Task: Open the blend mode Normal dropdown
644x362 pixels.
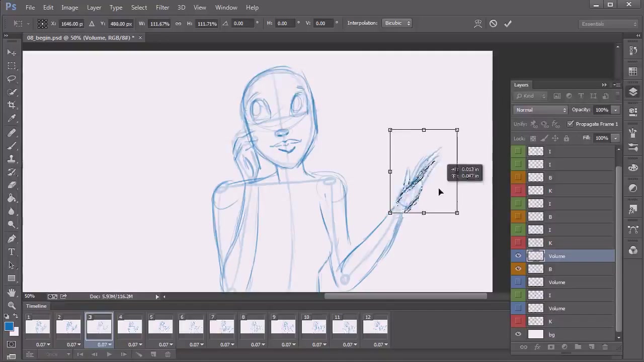Action: tap(540, 110)
